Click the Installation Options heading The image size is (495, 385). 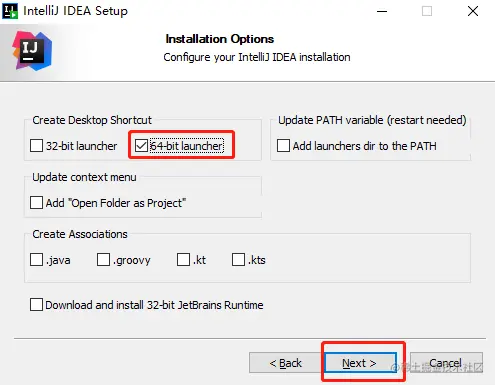click(220, 39)
